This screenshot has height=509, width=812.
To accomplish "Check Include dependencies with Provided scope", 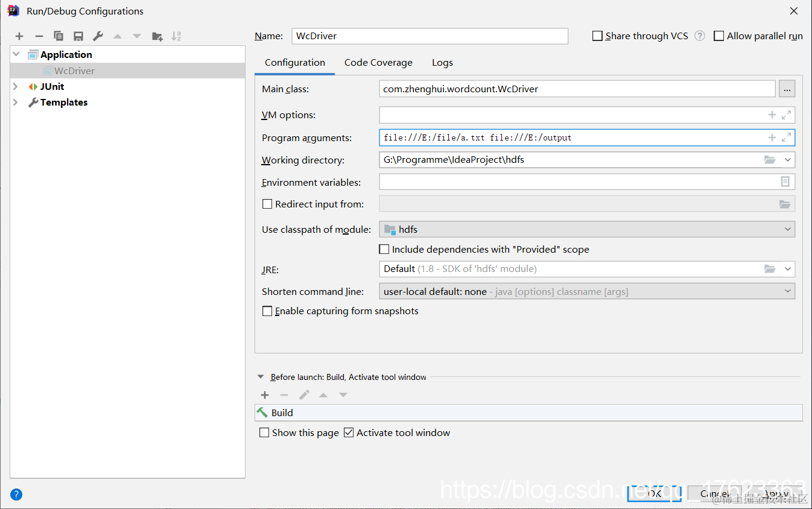I will pos(384,249).
